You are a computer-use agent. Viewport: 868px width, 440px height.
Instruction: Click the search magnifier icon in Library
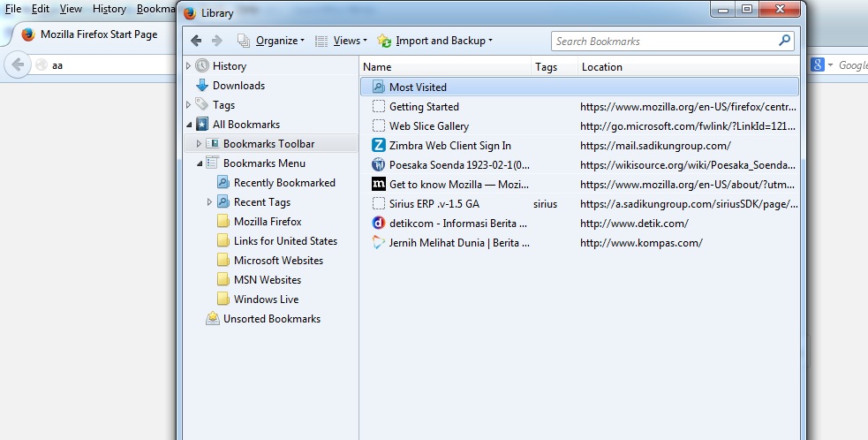(x=784, y=41)
